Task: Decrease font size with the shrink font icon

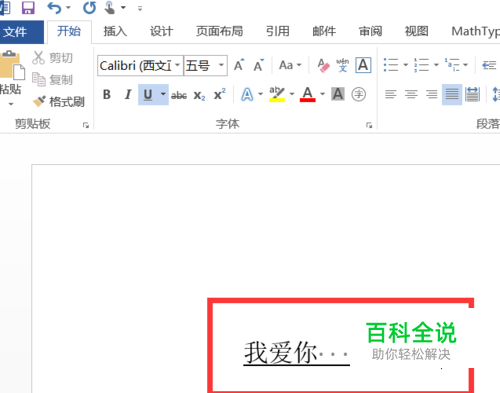Action: click(259, 65)
